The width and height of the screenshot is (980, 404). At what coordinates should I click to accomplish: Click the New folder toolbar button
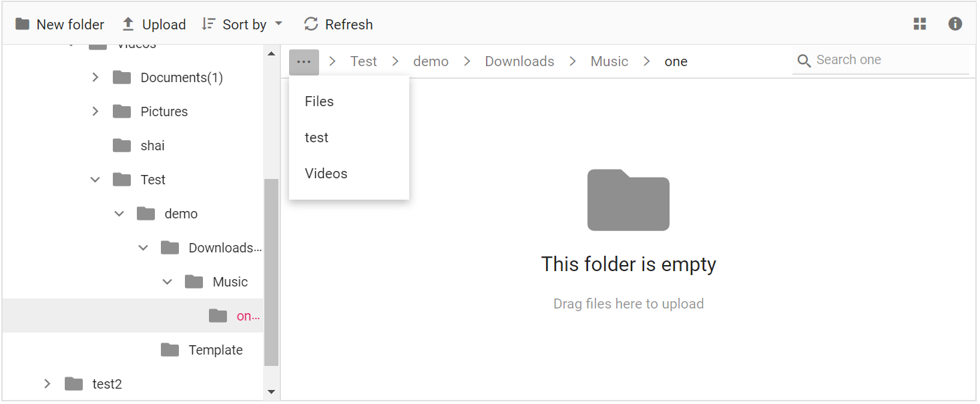coord(60,25)
